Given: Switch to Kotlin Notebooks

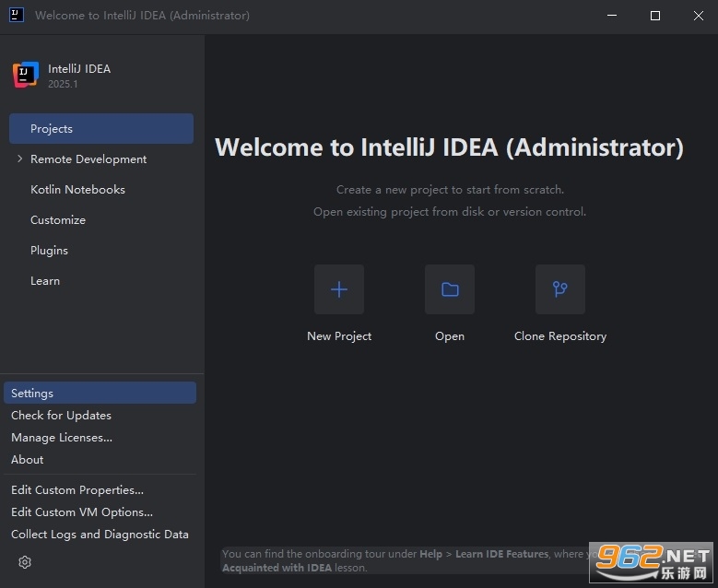Looking at the screenshot, I should (x=101, y=189).
